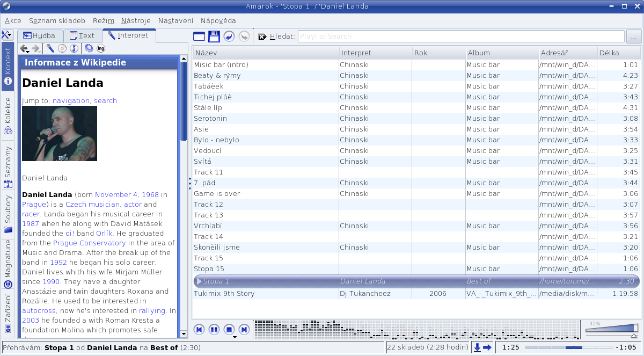Select the 'Misic bar (intro)' playlist row
This screenshot has height=356, width=644.
tap(416, 64)
